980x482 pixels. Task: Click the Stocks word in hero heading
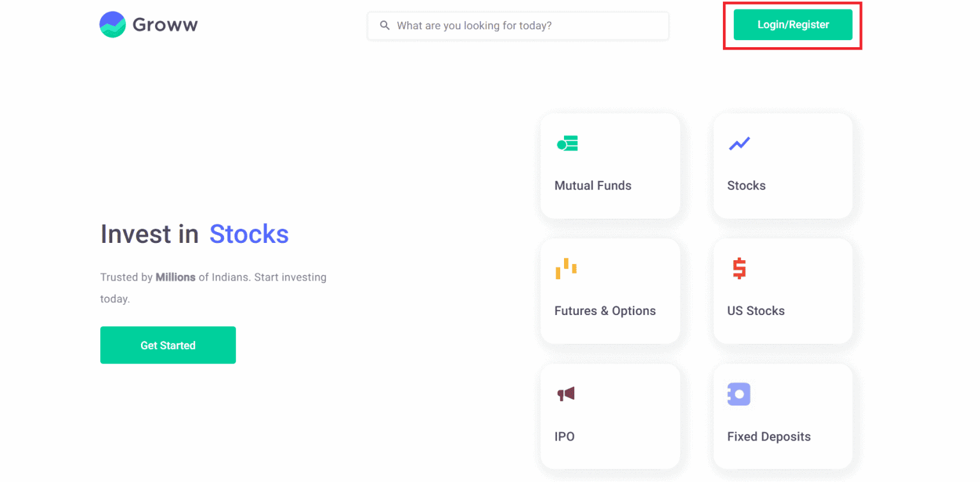coord(249,234)
